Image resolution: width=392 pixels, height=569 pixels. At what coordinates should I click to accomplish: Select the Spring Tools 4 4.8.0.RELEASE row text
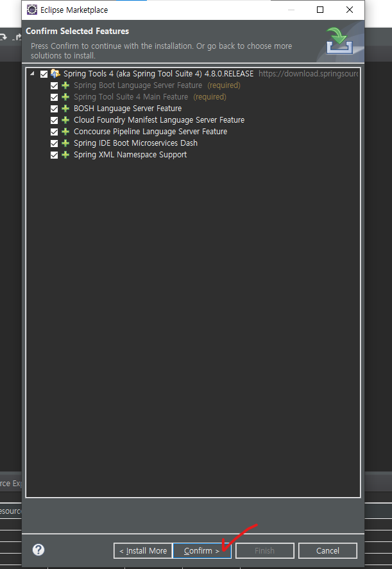[x=158, y=74]
